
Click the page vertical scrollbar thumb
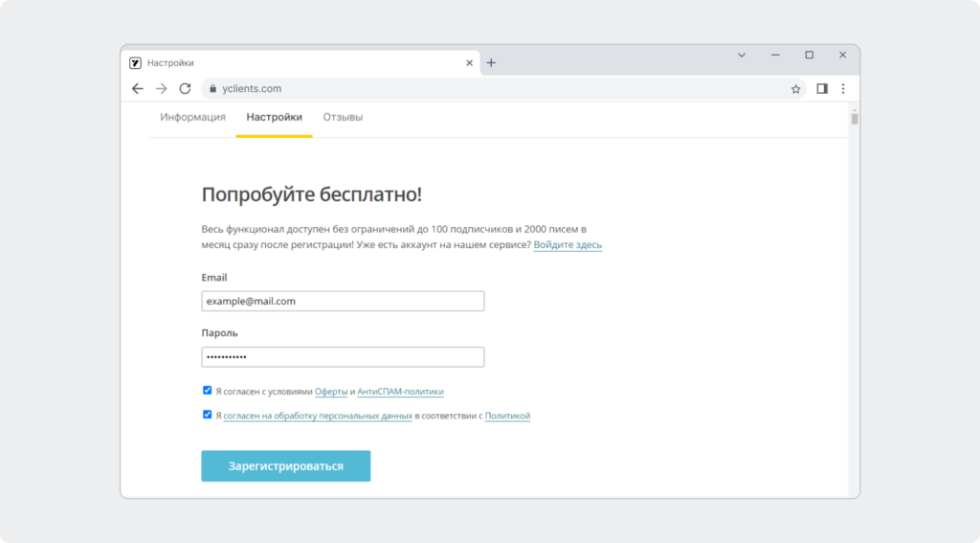(855, 118)
